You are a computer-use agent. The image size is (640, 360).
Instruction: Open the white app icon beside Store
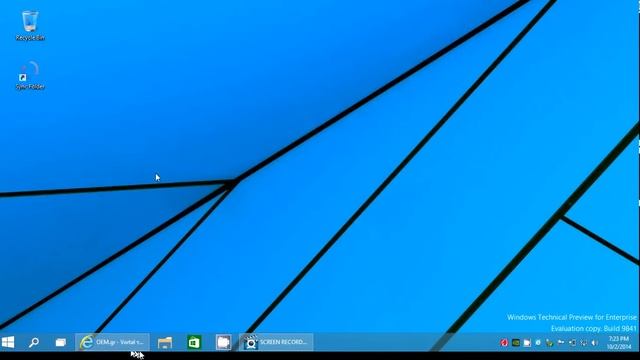coord(223,342)
